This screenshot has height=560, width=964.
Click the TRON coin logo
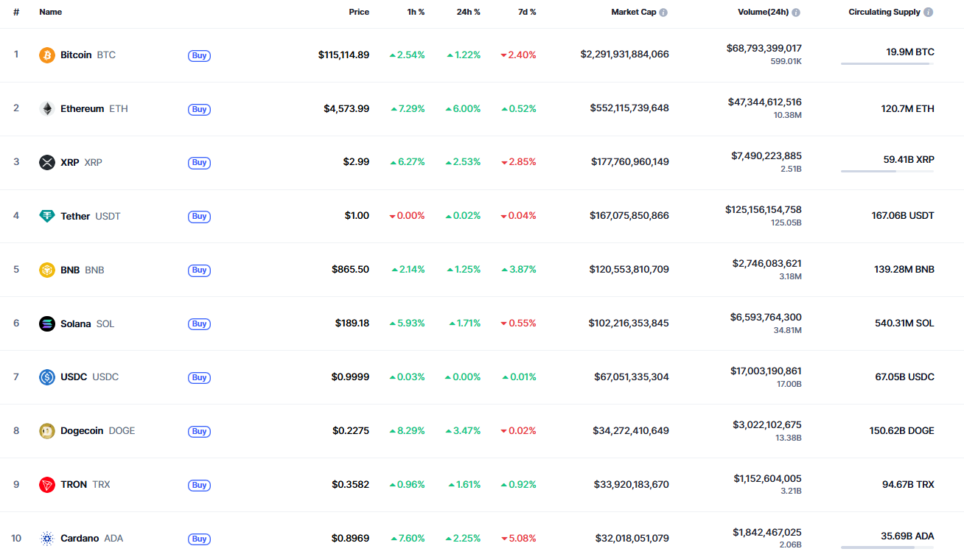tap(47, 485)
